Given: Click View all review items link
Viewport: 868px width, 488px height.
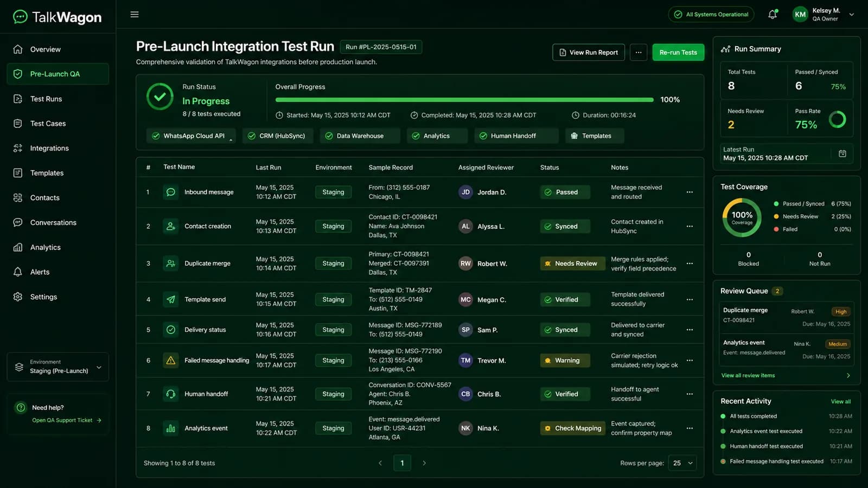Looking at the screenshot, I should 748,375.
